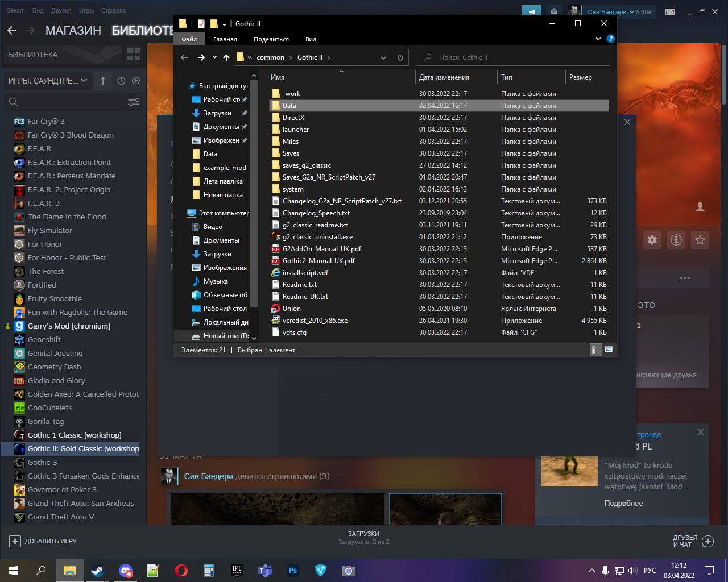Open the Друзья menu in Steam
The width and height of the screenshot is (728, 582).
[61, 10]
